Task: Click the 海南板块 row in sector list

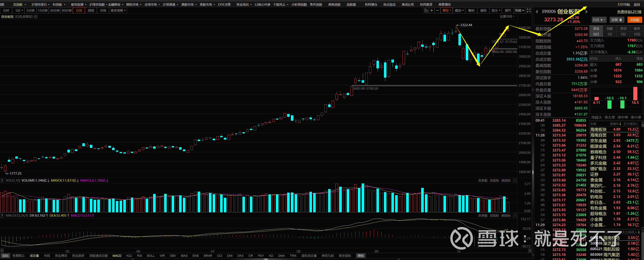Action: (x=598, y=129)
